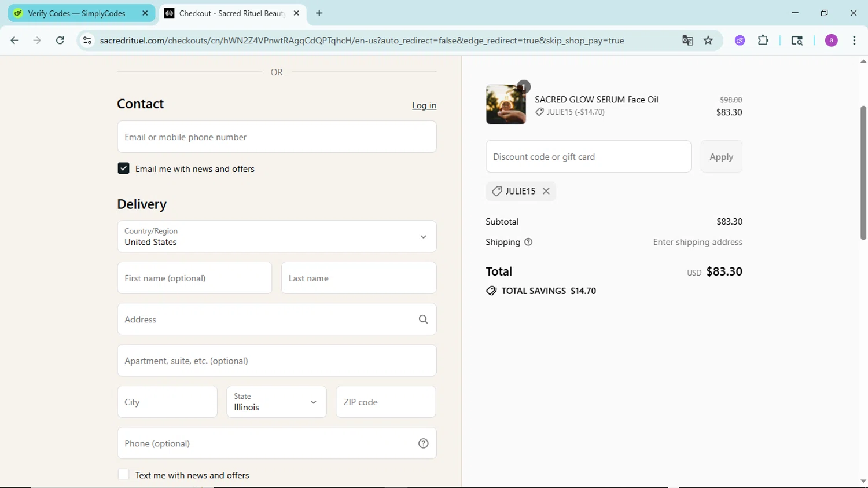Uncheck Email me with news and offers

pos(123,168)
